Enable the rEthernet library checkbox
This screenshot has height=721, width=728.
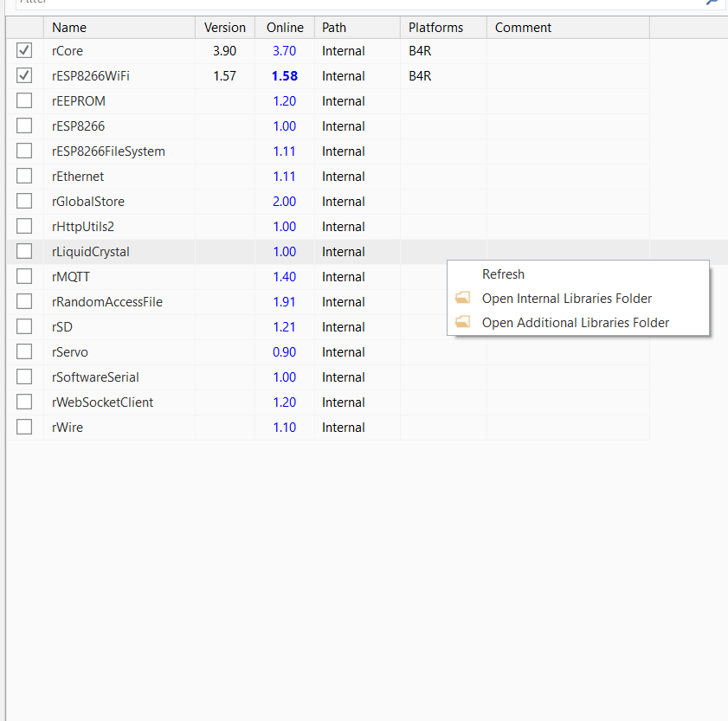[x=24, y=176]
